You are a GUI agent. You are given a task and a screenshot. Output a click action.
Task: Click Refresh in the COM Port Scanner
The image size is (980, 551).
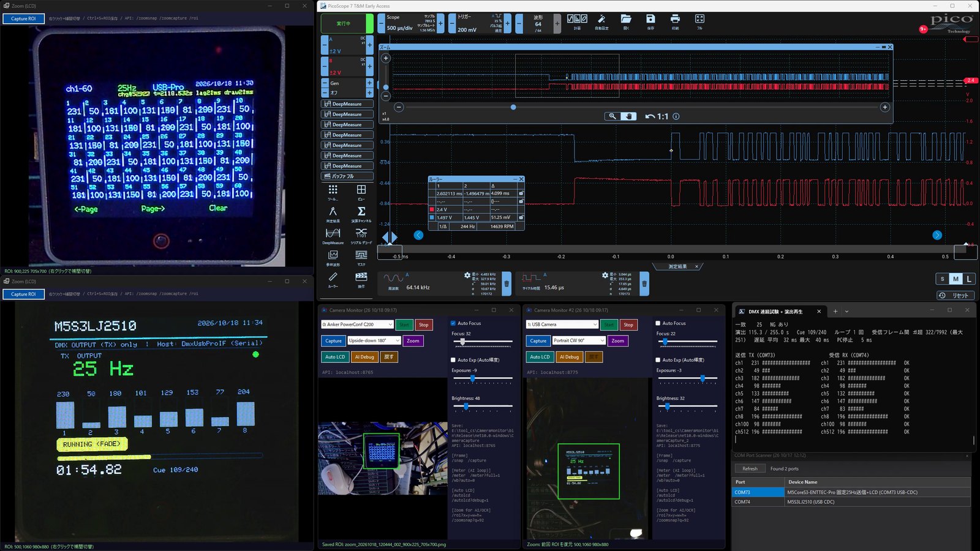pos(750,468)
